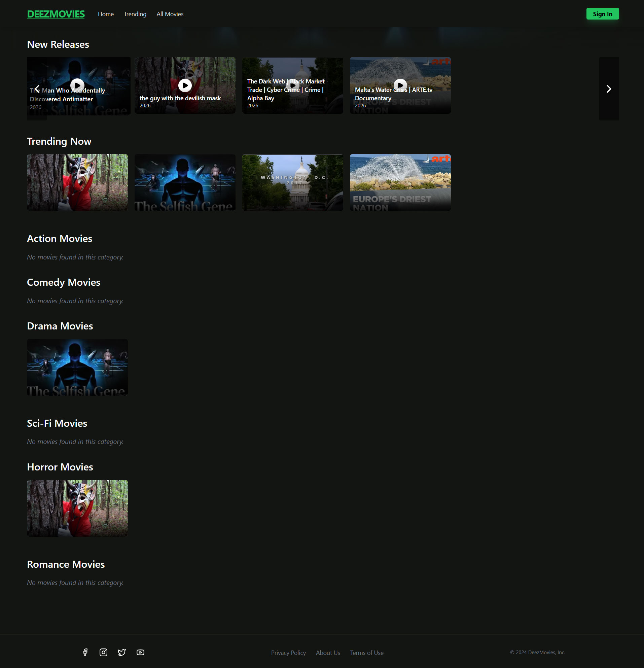Click the DEEZMOVIES logo
The image size is (644, 668).
pos(56,14)
